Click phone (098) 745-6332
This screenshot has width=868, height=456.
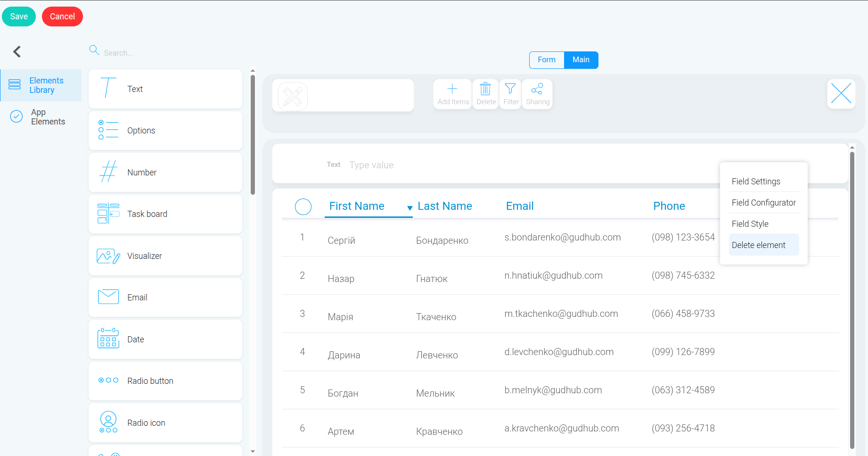[x=683, y=275]
